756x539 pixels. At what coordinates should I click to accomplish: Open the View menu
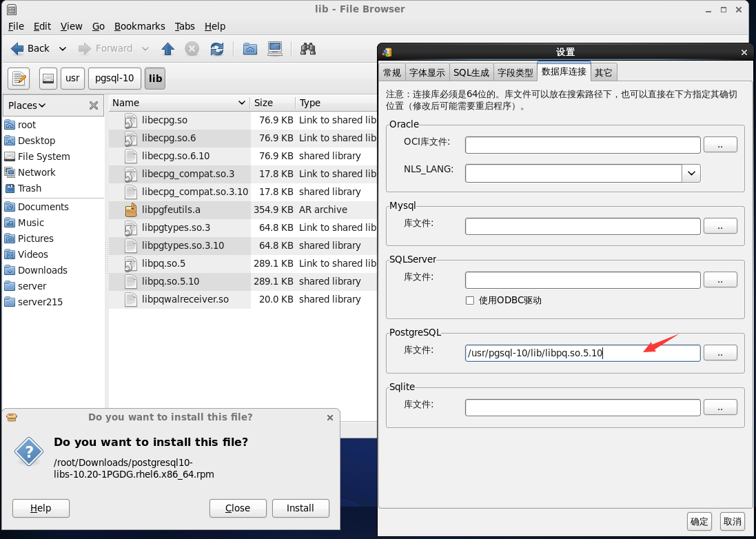tap(71, 26)
